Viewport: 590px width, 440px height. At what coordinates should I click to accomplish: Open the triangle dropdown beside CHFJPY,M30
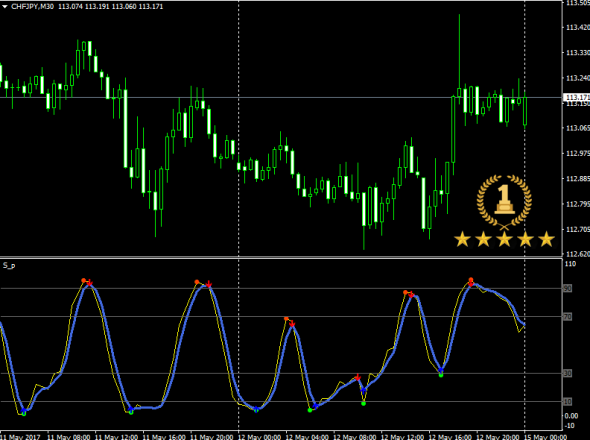[x=5, y=7]
